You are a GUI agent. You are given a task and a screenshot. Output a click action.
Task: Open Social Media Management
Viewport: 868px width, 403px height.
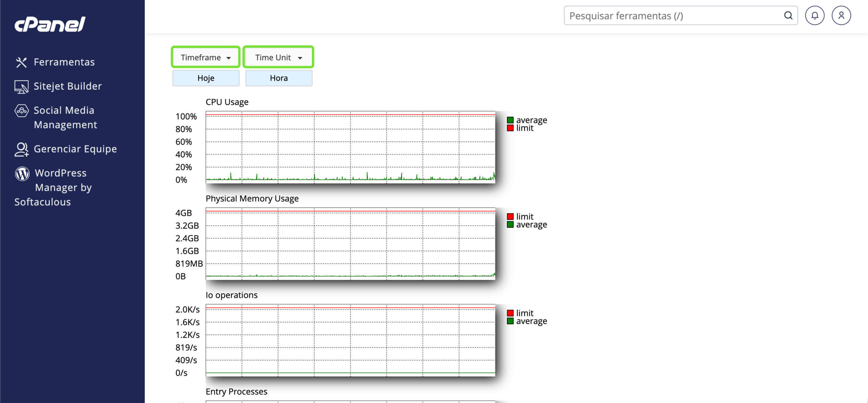pyautogui.click(x=65, y=117)
